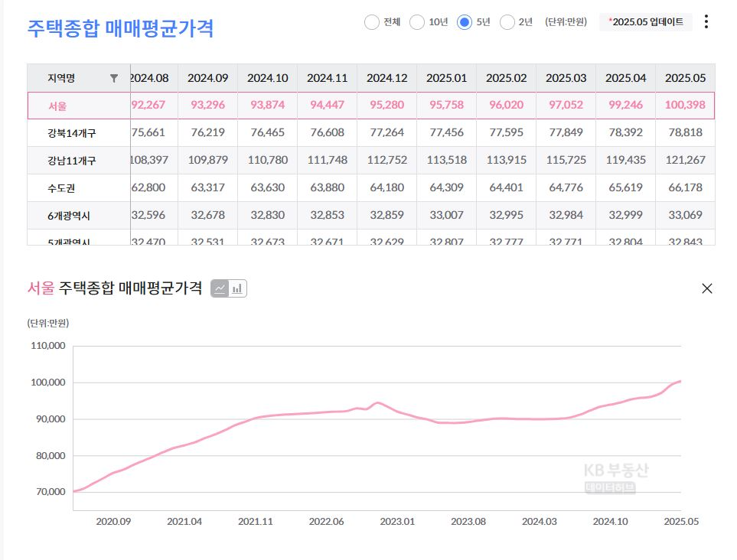
Task: Click the 2025.05 column header
Action: [684, 78]
